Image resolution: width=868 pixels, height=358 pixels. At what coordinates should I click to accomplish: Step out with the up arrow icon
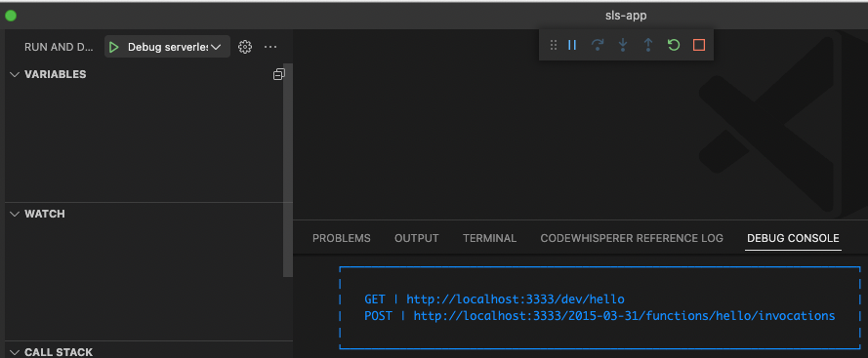coord(648,45)
